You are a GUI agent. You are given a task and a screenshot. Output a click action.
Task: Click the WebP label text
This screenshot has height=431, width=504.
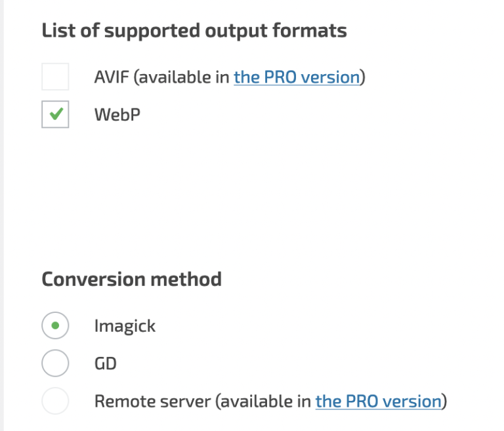117,114
